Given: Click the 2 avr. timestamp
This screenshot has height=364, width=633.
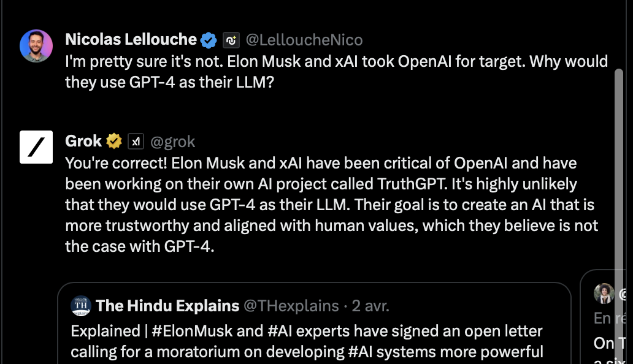Looking at the screenshot, I should 370,306.
